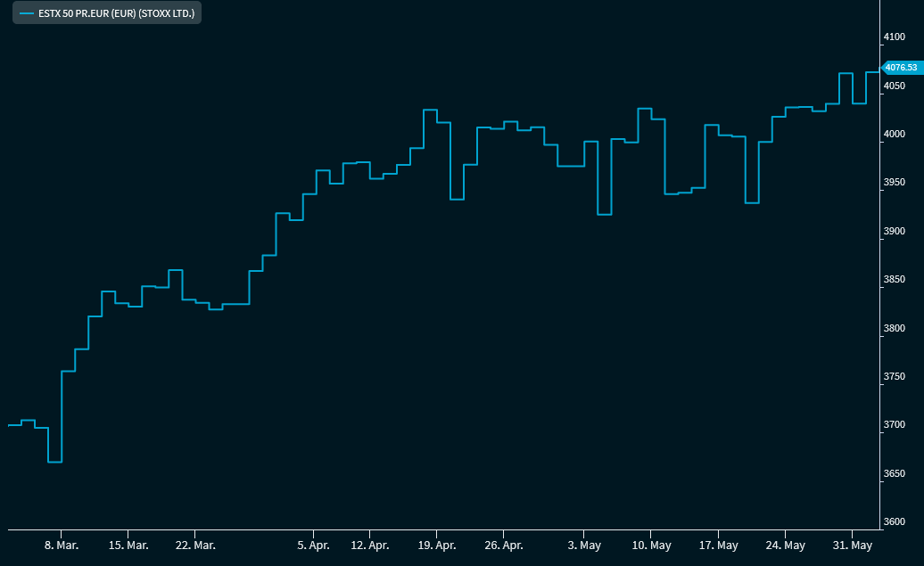Screen dimensions: 924x566
Task: Pick the 5. Apr. date label
Action: click(x=313, y=545)
